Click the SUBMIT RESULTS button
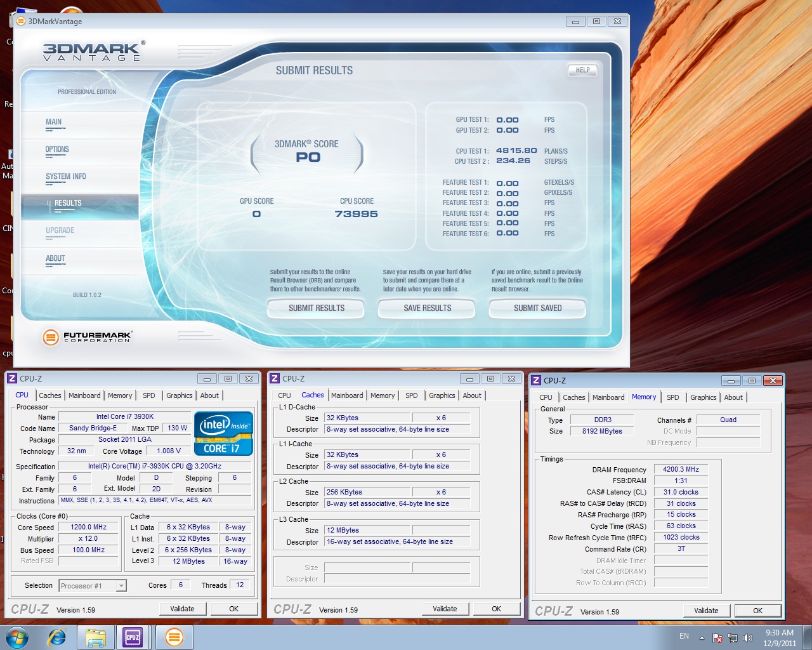Image resolution: width=812 pixels, height=650 pixels. point(317,308)
